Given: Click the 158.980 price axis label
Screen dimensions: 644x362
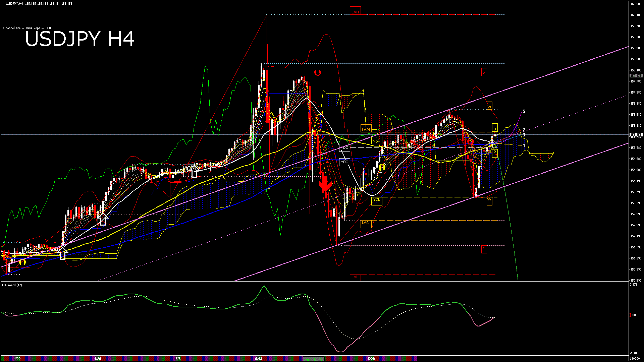Looking at the screenshot, I should tap(636, 48).
